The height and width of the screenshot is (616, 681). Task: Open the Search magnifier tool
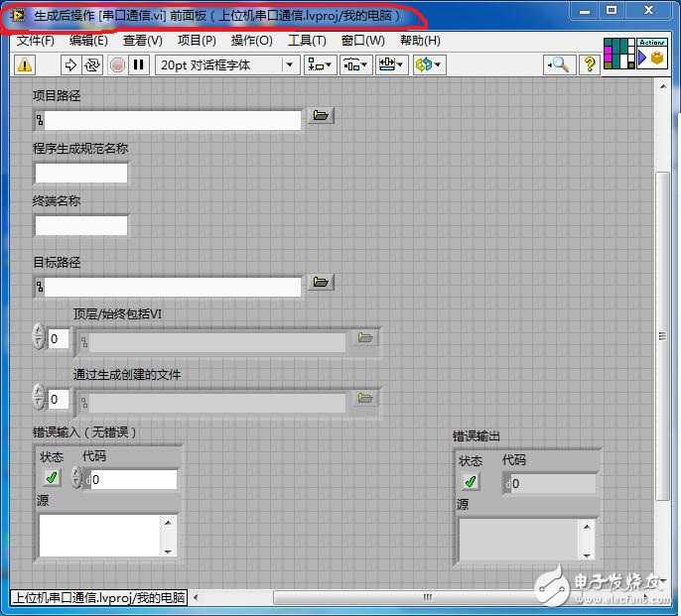pos(558,64)
